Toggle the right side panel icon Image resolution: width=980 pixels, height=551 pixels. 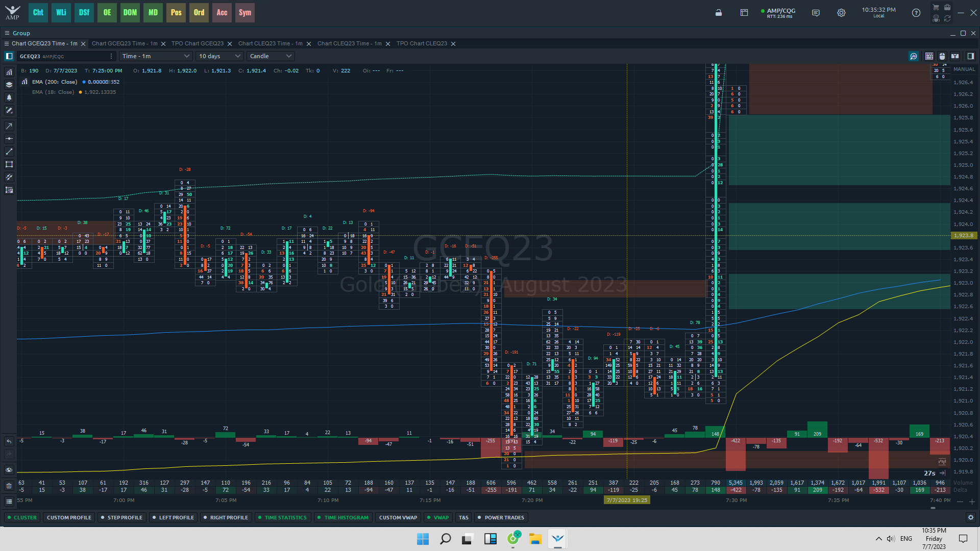(971, 56)
